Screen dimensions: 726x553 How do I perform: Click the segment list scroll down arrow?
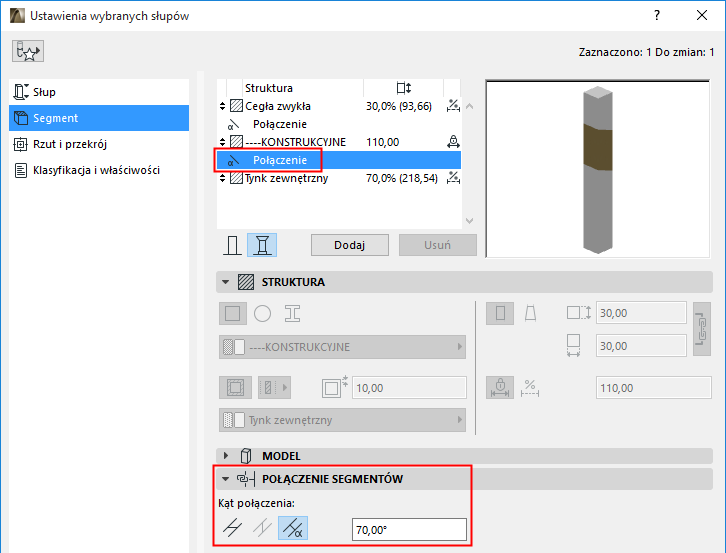[x=469, y=220]
